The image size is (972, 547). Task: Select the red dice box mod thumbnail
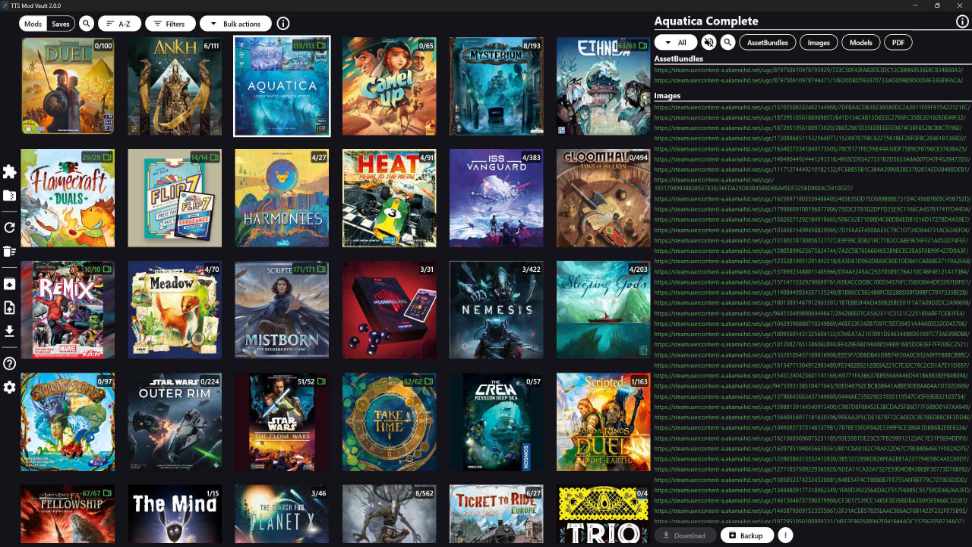click(389, 309)
